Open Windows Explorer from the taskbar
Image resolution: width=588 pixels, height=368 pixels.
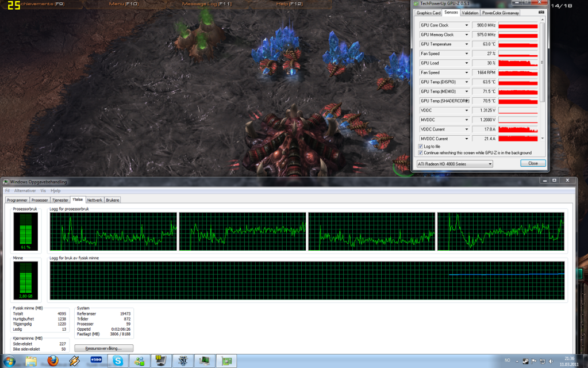coord(31,361)
